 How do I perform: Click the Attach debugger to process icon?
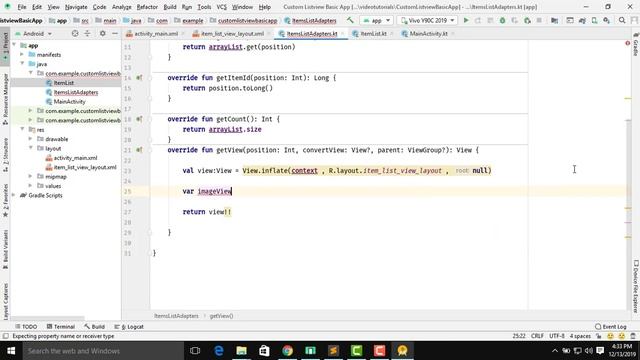527,20
